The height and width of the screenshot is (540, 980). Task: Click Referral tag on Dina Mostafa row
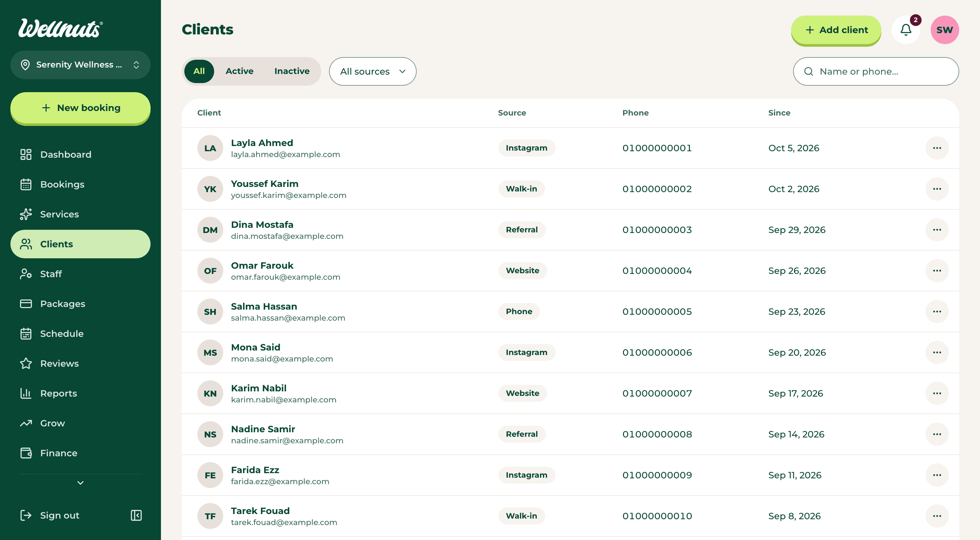[x=522, y=230]
